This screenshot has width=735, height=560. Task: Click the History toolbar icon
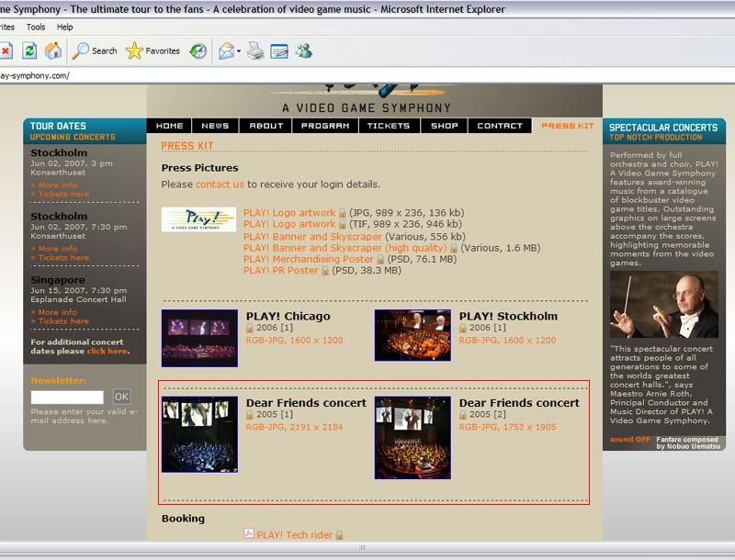point(198,50)
